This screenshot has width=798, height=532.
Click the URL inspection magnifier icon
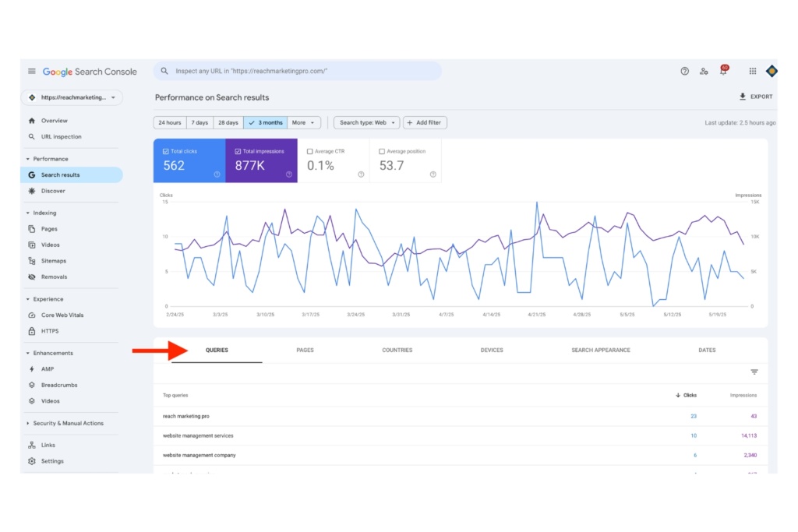(x=31, y=137)
